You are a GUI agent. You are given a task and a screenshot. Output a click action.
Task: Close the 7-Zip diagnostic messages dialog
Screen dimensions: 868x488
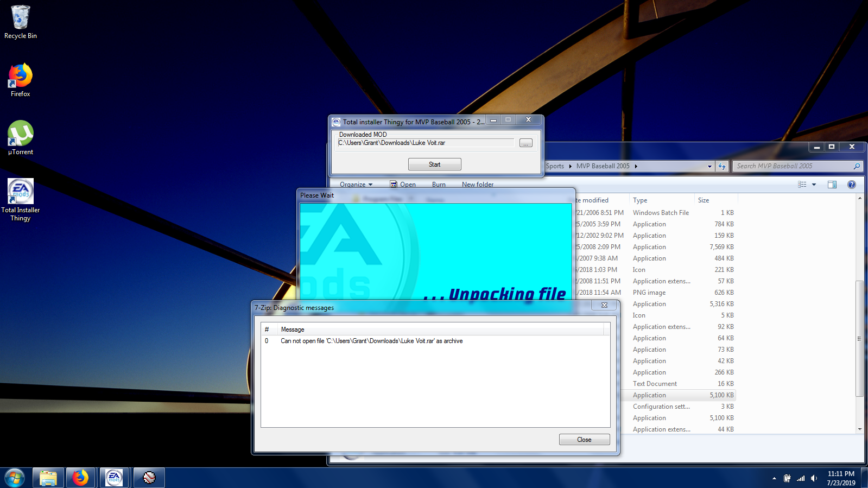pyautogui.click(x=584, y=440)
